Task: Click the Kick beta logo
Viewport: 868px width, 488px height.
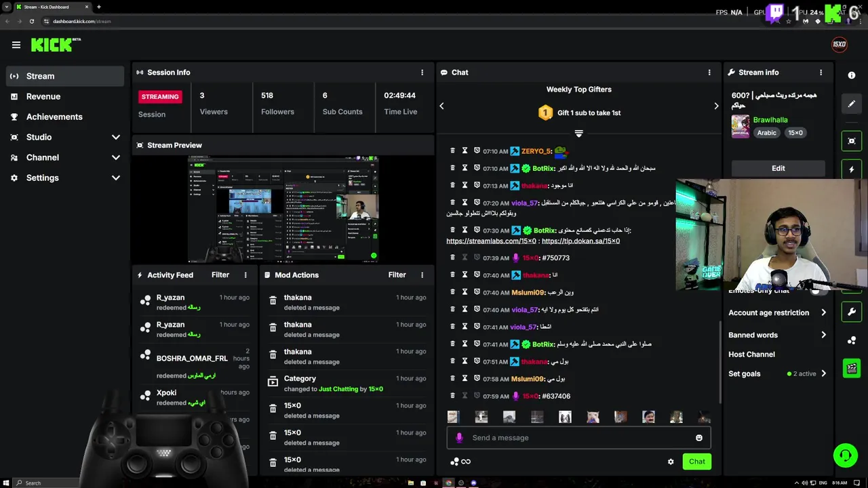Action: coord(56,45)
